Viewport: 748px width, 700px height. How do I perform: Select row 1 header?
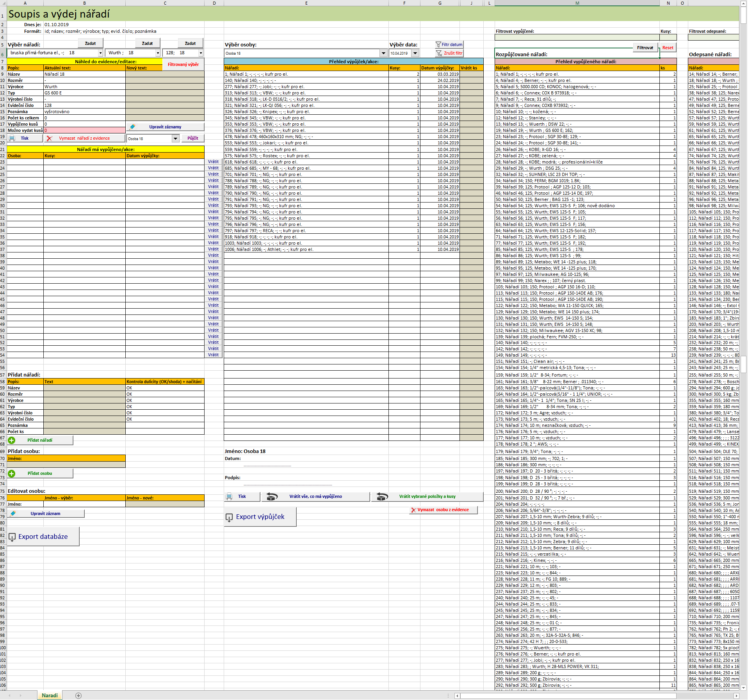pyautogui.click(x=3, y=14)
